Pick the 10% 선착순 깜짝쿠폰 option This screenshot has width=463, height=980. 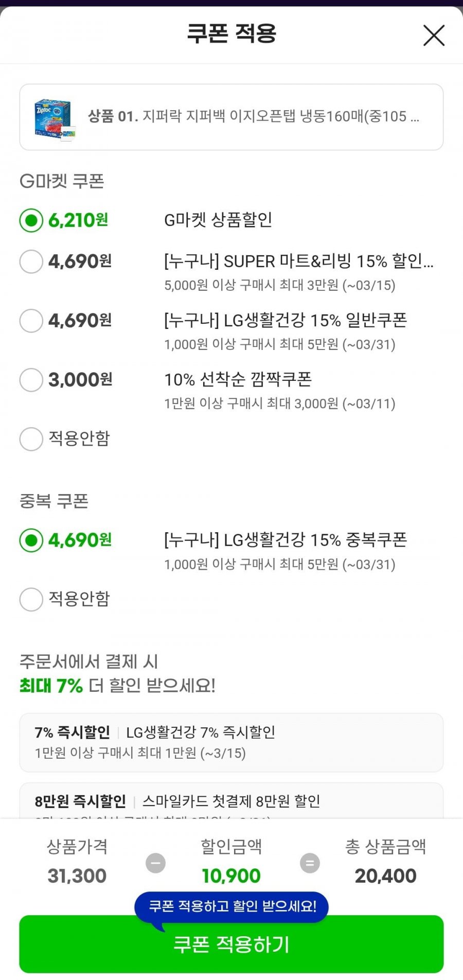pyautogui.click(x=31, y=380)
